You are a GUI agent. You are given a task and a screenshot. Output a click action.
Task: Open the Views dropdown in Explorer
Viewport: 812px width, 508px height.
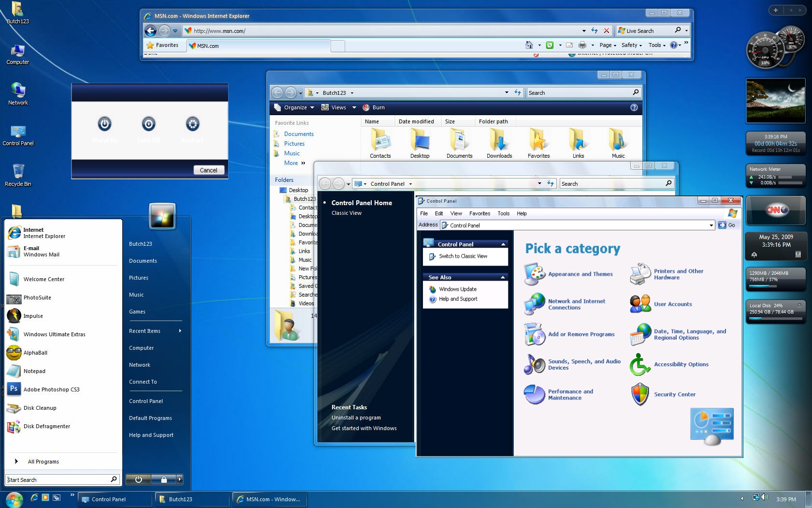[338, 107]
